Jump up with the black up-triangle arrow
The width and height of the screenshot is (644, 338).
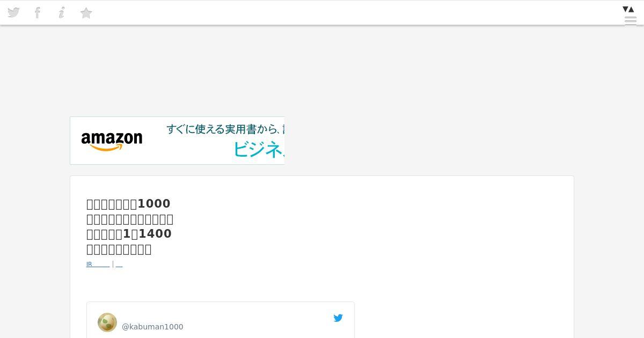(632, 9)
